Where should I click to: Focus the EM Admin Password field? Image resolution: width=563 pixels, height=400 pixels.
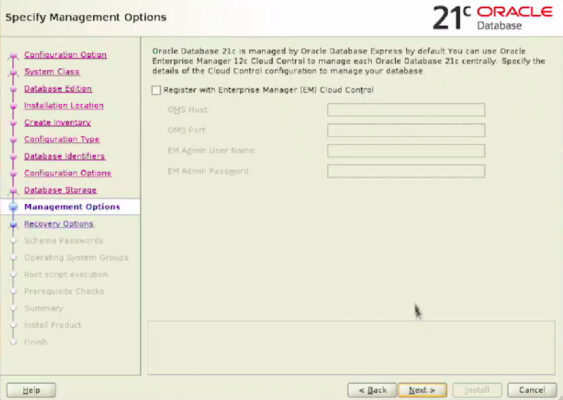(x=406, y=171)
